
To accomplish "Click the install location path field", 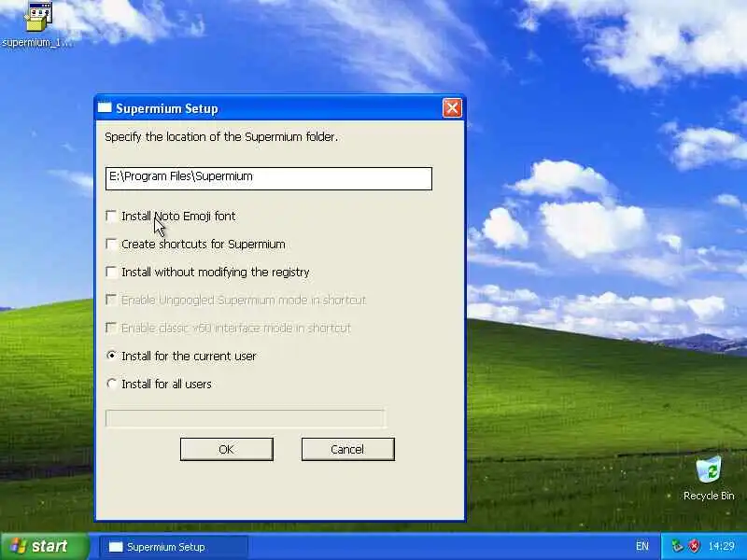I will pyautogui.click(x=269, y=178).
